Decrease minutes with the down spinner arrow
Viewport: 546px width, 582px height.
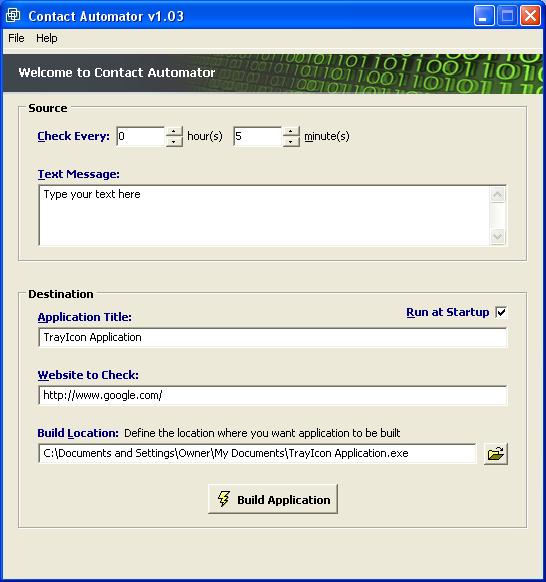point(291,141)
